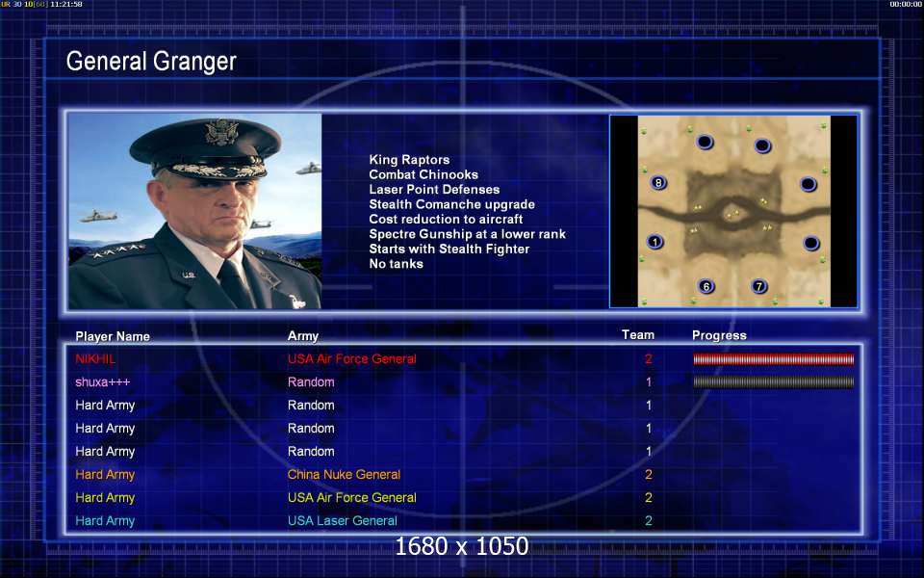Click "China Nuke General" army entry

click(344, 474)
